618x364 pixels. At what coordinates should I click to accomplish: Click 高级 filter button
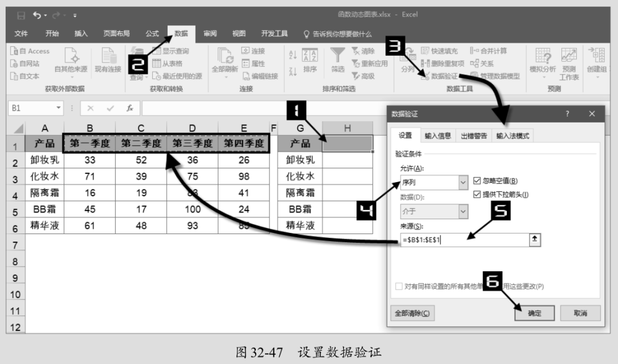coord(363,76)
